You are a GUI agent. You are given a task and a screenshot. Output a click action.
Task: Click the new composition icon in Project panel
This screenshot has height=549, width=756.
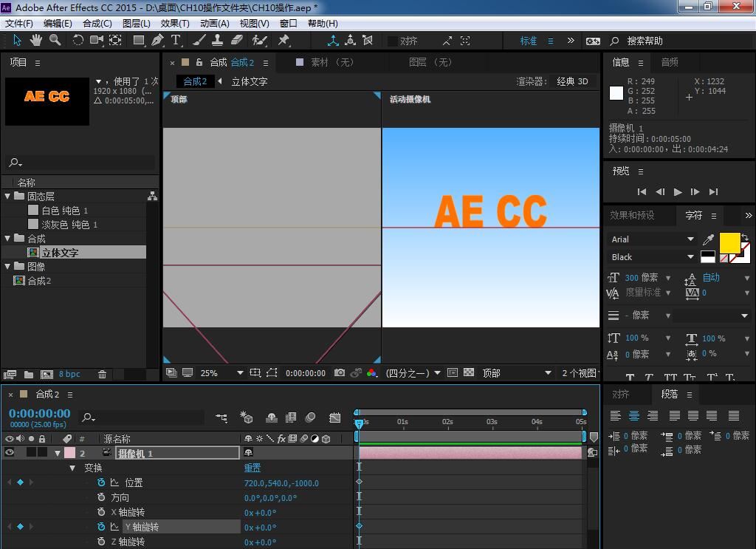coord(47,375)
